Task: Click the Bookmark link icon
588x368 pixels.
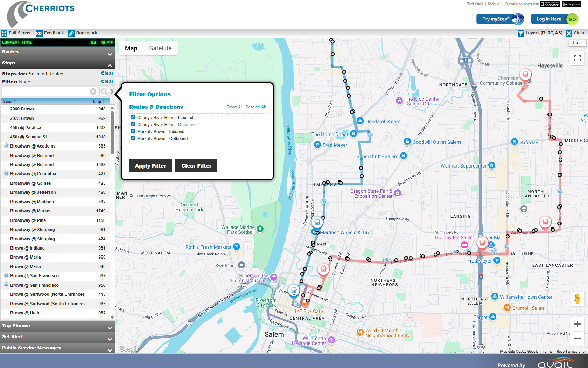Action: pyautogui.click(x=71, y=33)
